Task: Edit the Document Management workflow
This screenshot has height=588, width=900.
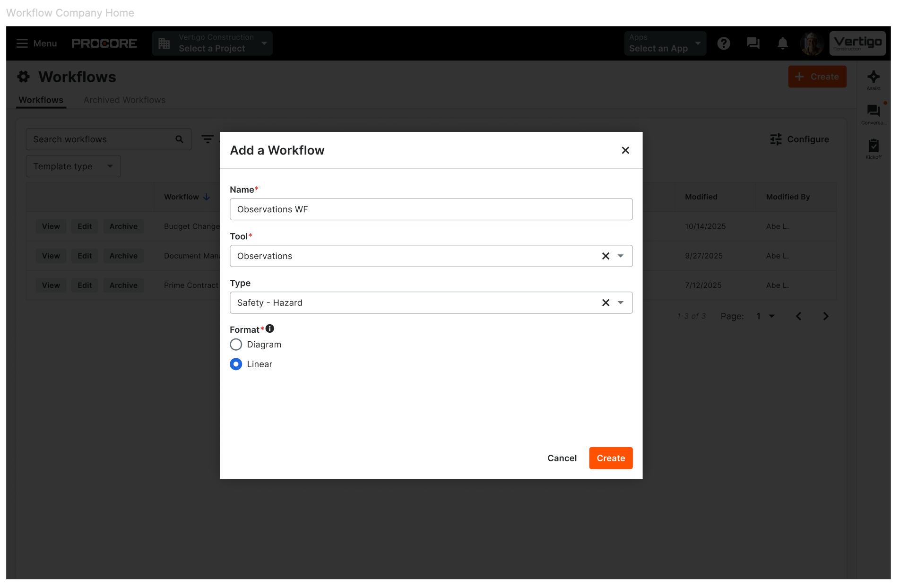Action: [85, 256]
